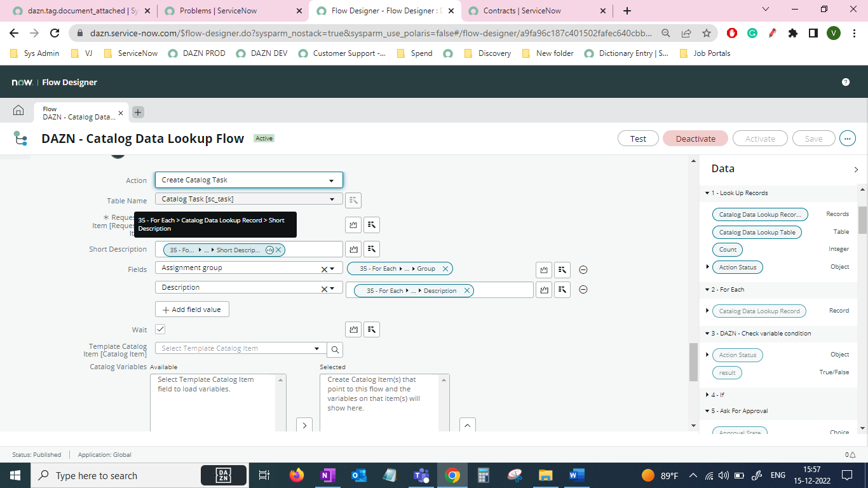Viewport: 868px width, 488px height.
Task: Move selected variable up arrow
Action: click(467, 425)
